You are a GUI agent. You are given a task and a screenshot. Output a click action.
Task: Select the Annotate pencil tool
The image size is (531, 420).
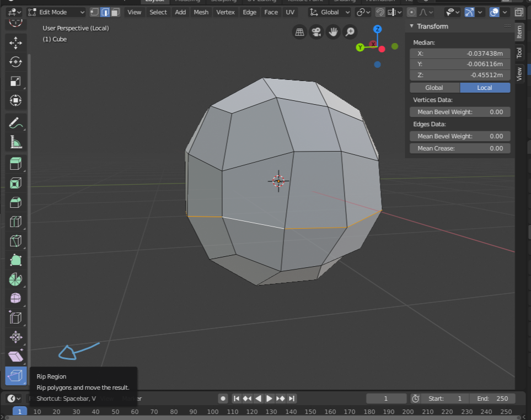coord(15,123)
